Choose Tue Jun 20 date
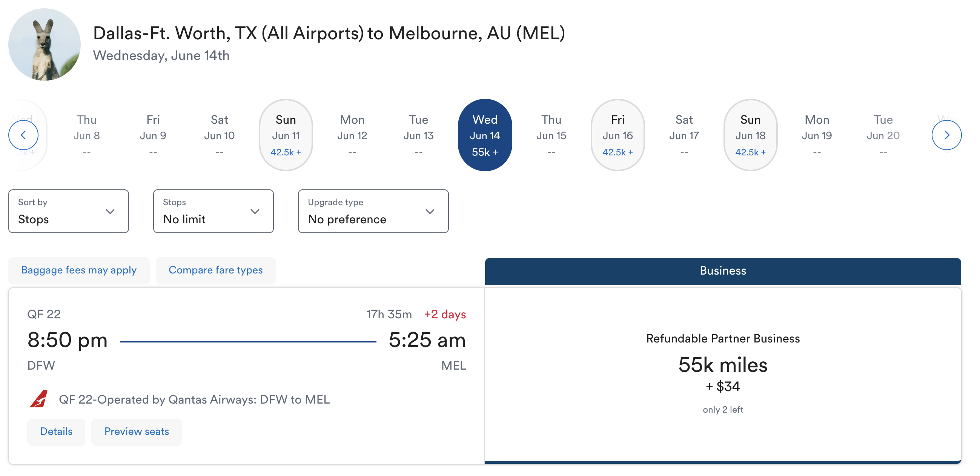 [883, 135]
